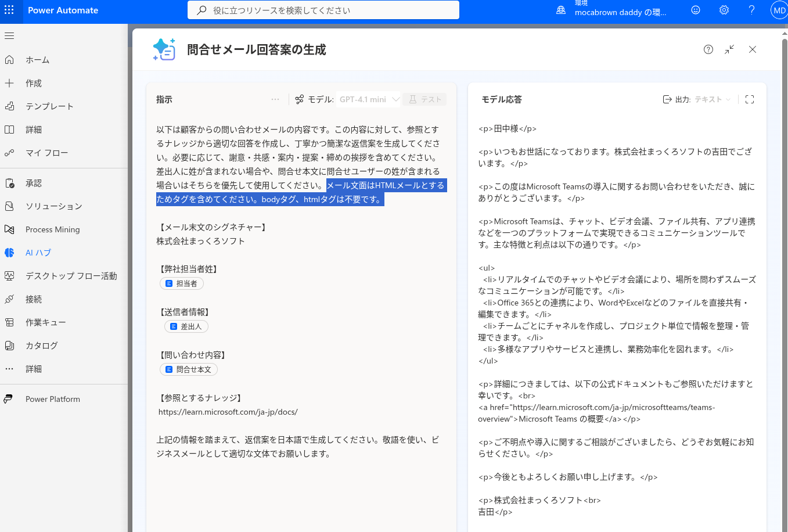Viewport: 788px width, 532px height.
Task: Click the 差出人 input chip
Action: [x=186, y=326]
